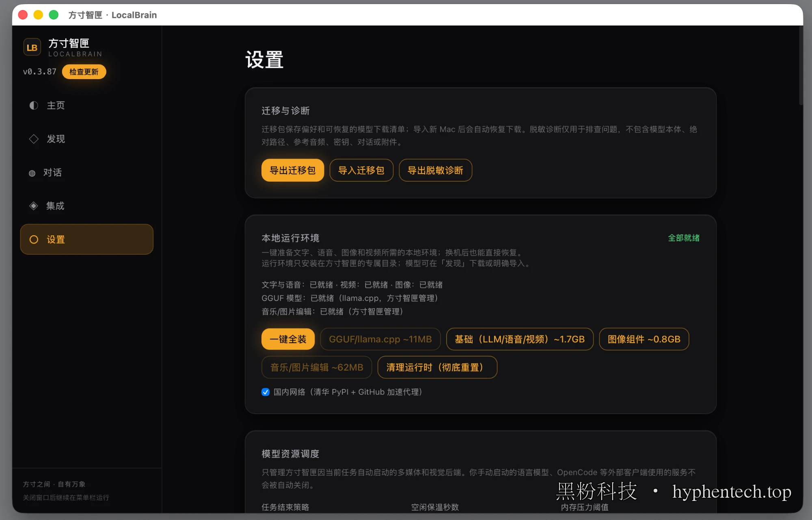812x520 pixels.
Task: Click the 导入迁移包 button
Action: [x=361, y=170]
